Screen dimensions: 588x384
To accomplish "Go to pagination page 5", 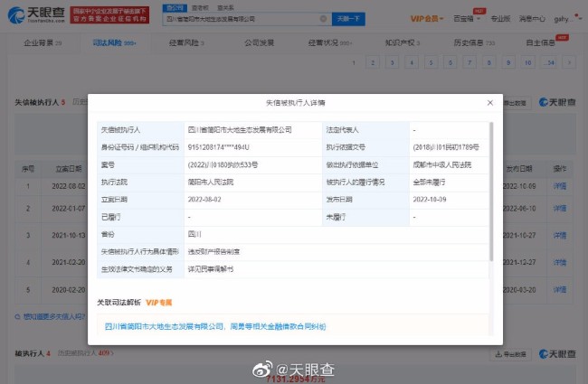I will (x=431, y=62).
